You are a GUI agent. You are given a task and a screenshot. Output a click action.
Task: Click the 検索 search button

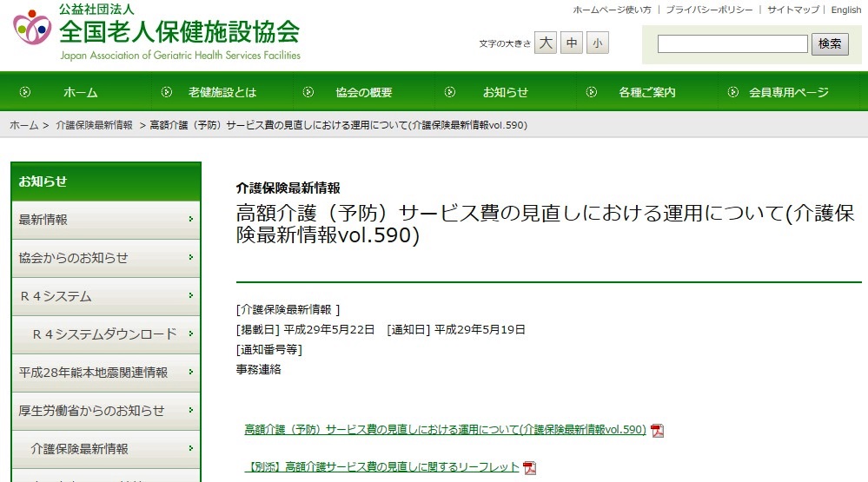(x=830, y=43)
